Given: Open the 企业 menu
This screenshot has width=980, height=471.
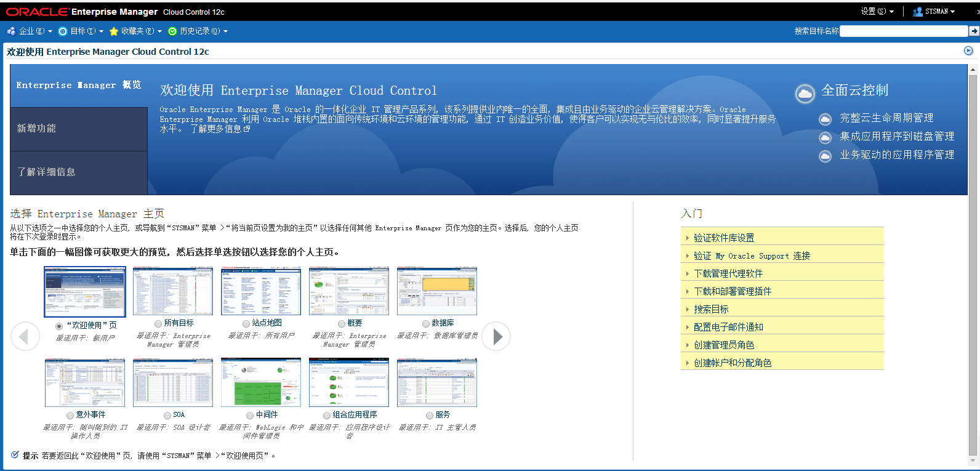Looking at the screenshot, I should click(x=30, y=31).
